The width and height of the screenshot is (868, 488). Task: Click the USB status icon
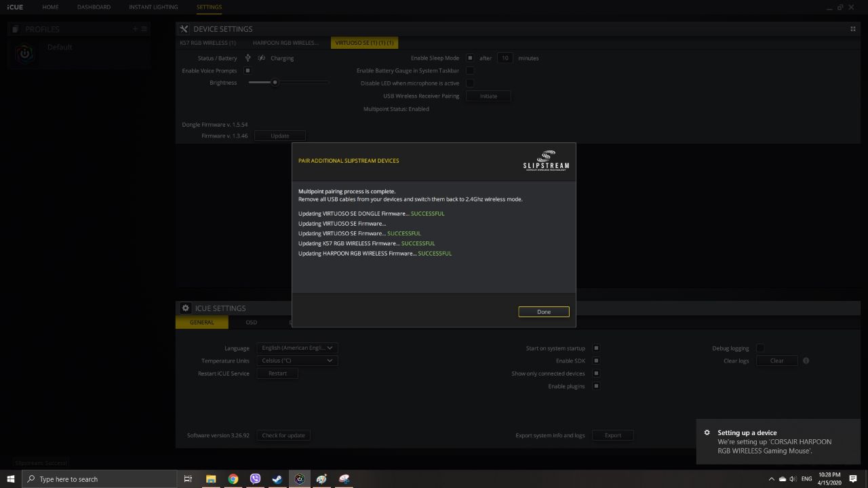click(x=248, y=58)
